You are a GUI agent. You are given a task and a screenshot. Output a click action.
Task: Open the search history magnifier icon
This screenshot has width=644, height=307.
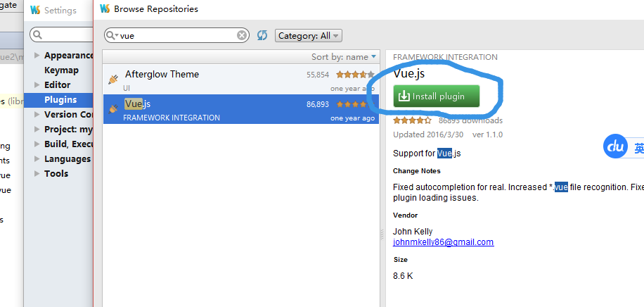pos(112,36)
